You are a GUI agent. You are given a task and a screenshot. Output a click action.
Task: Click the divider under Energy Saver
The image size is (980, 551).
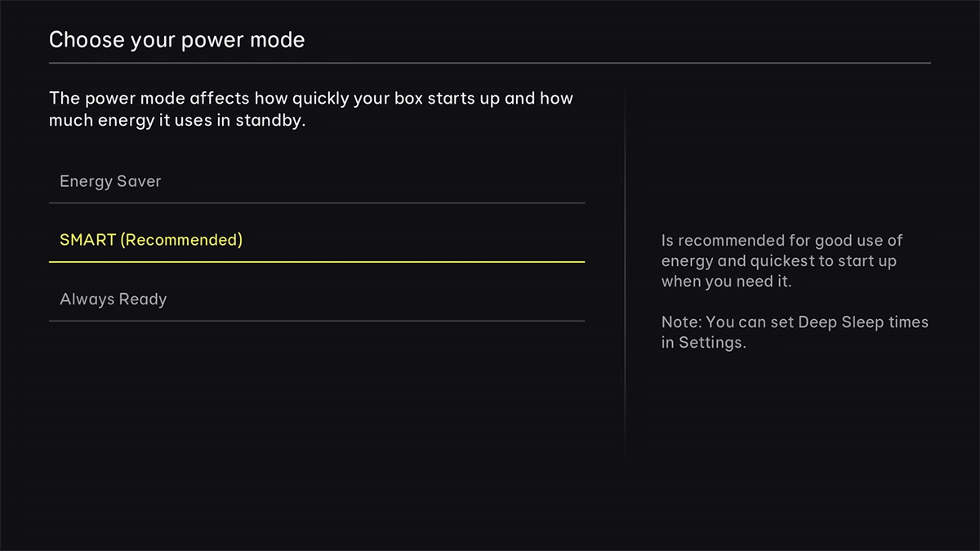pos(317,202)
